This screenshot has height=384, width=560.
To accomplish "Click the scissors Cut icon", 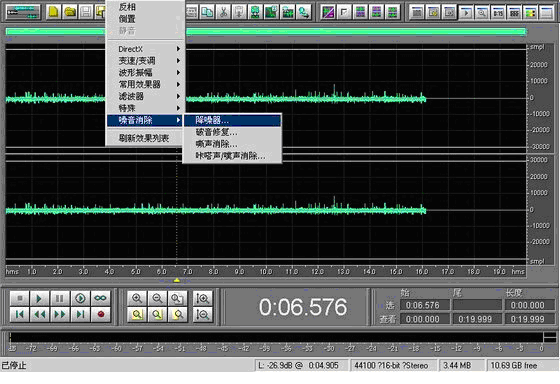I will pyautogui.click(x=223, y=12).
